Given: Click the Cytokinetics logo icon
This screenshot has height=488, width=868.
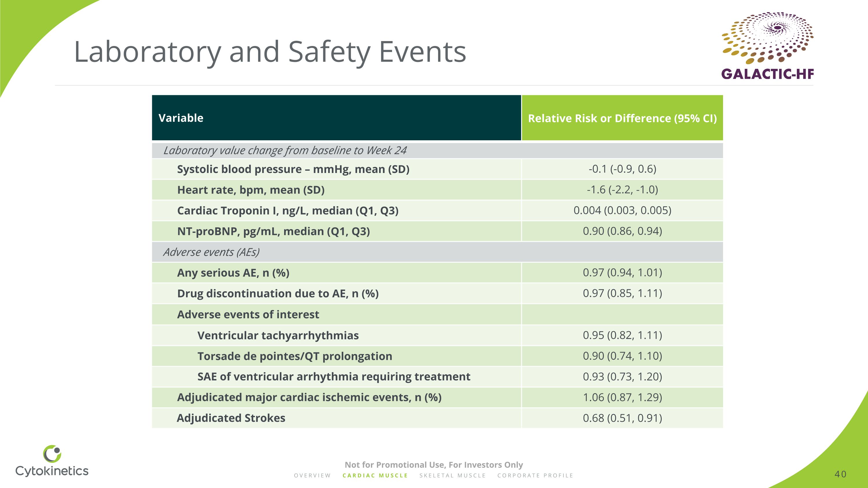Looking at the screenshot, I should pos(52,454).
